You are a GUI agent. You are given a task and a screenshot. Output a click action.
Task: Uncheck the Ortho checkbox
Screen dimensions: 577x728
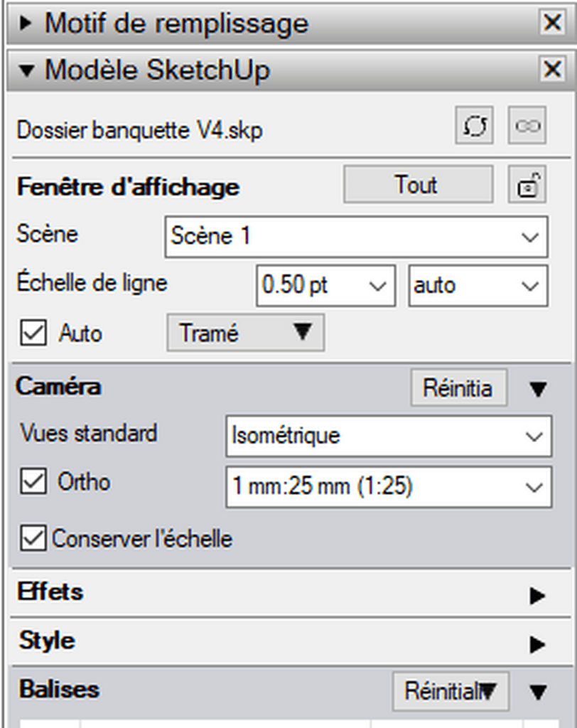tap(33, 481)
